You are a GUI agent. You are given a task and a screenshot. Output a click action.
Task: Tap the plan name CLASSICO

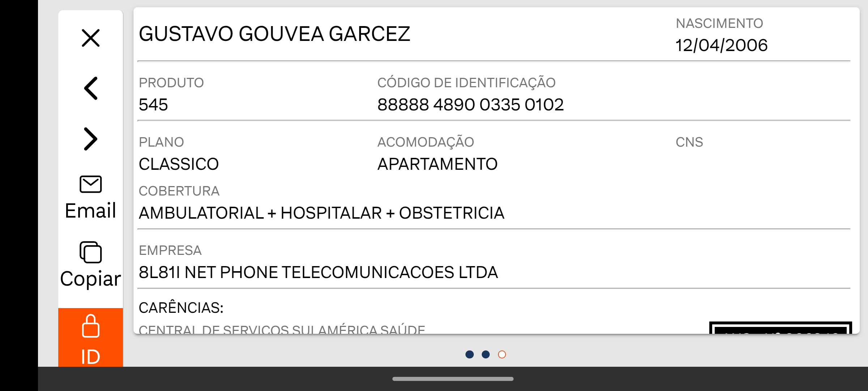179,164
